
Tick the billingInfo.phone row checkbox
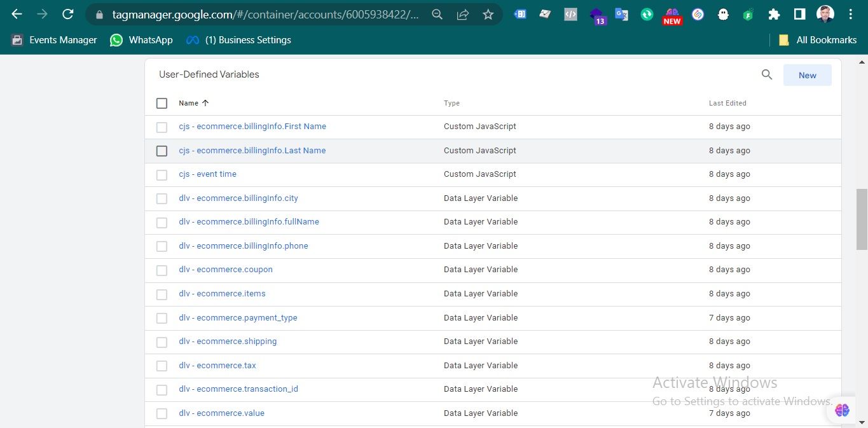point(162,246)
